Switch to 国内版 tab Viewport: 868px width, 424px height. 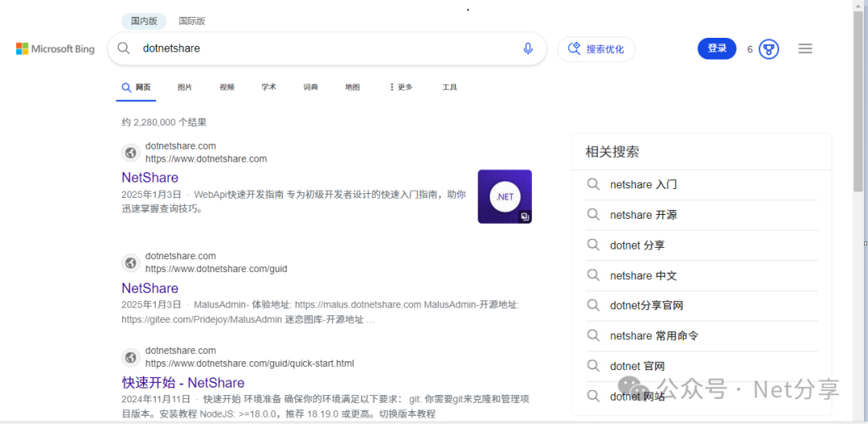click(144, 21)
